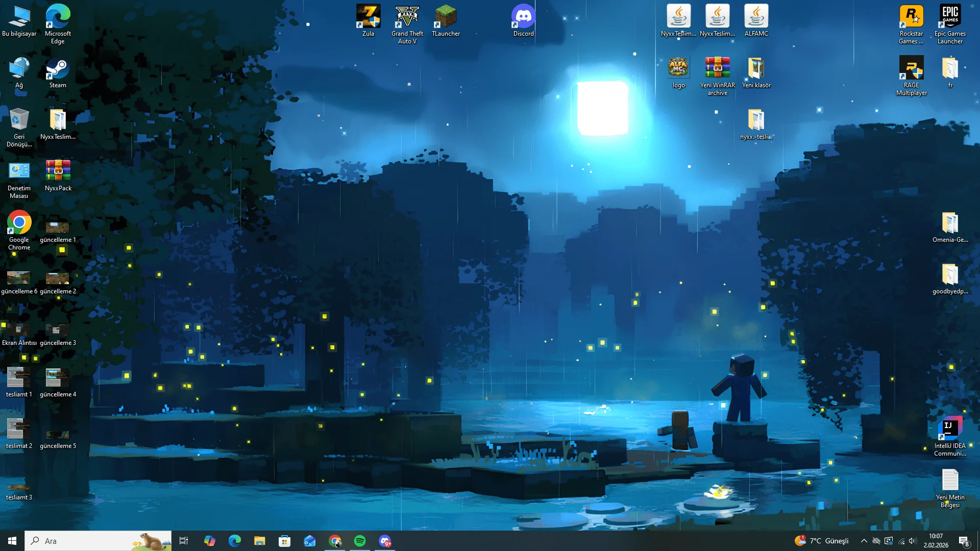980x551 pixels.
Task: Open Outlook from the taskbar
Action: [309, 541]
